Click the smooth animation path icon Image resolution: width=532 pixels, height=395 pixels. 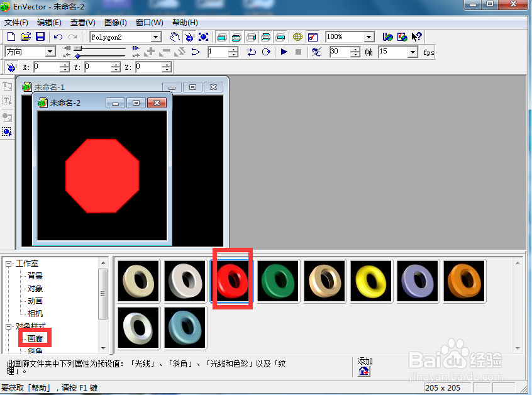pyautogui.click(x=195, y=52)
